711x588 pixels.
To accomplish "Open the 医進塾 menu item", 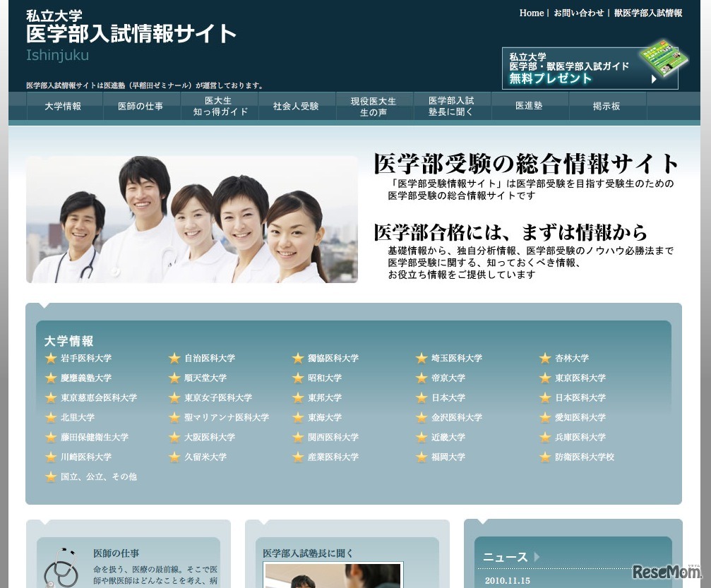I will coord(529,106).
